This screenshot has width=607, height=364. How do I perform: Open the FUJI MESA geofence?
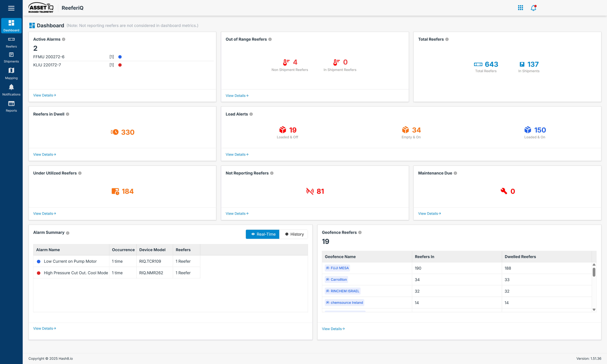[337, 268]
